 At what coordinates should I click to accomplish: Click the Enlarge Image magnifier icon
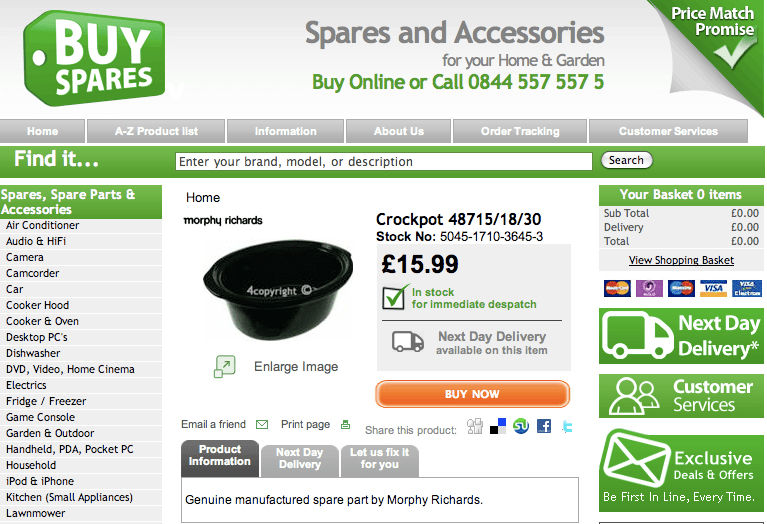(225, 367)
